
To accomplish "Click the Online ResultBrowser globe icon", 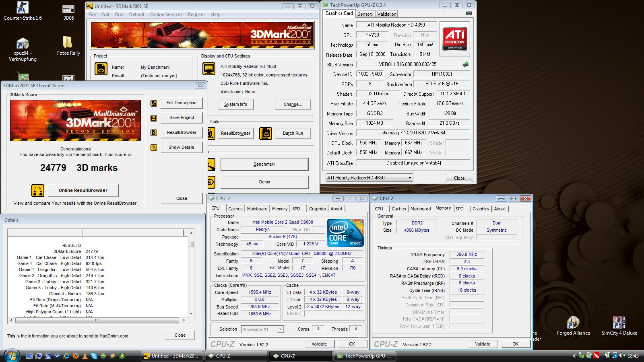I will [x=38, y=191].
